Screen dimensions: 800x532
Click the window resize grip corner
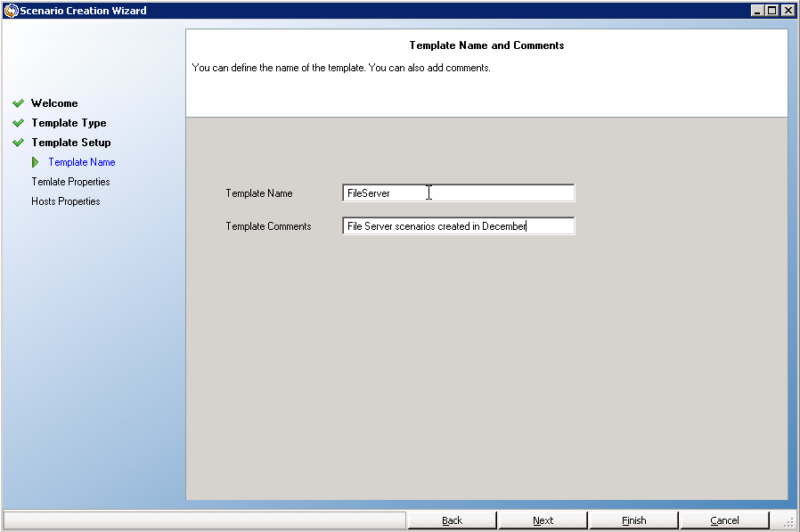(788, 522)
